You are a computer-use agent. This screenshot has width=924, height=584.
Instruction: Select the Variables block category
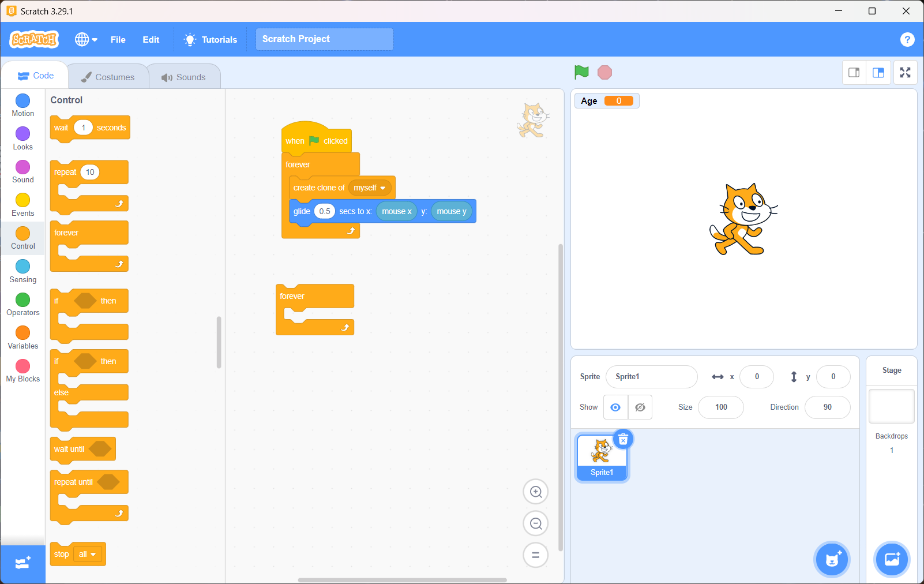22,338
